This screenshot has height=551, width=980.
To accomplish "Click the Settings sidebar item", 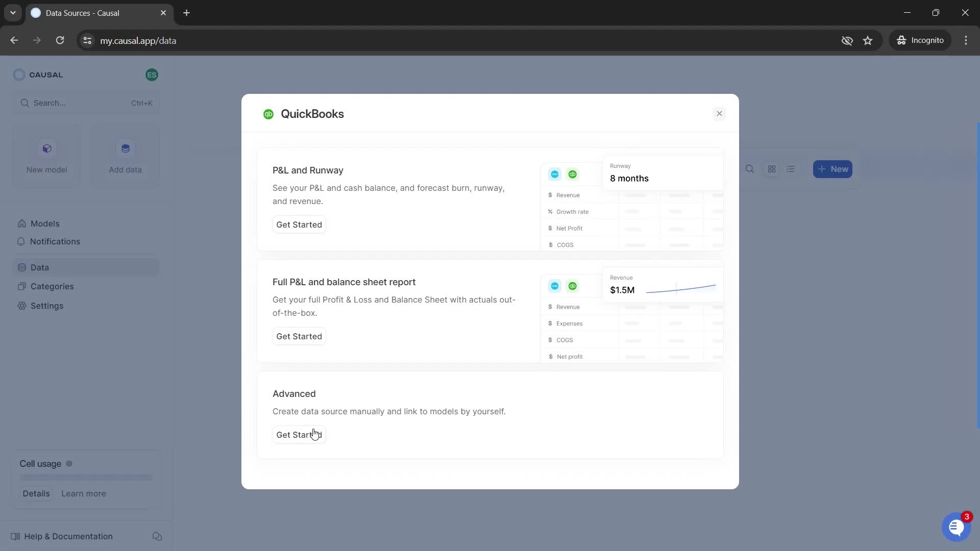I will [x=47, y=306].
